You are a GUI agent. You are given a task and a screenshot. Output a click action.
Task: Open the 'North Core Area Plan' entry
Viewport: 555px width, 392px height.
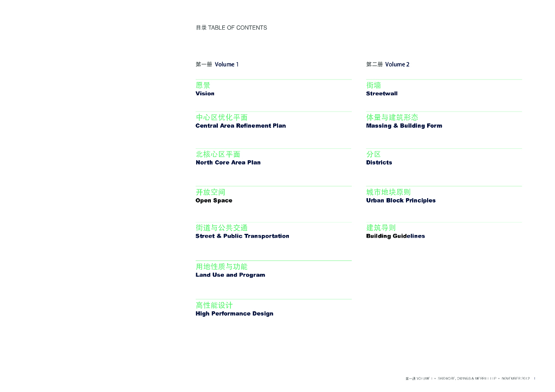coord(228,162)
